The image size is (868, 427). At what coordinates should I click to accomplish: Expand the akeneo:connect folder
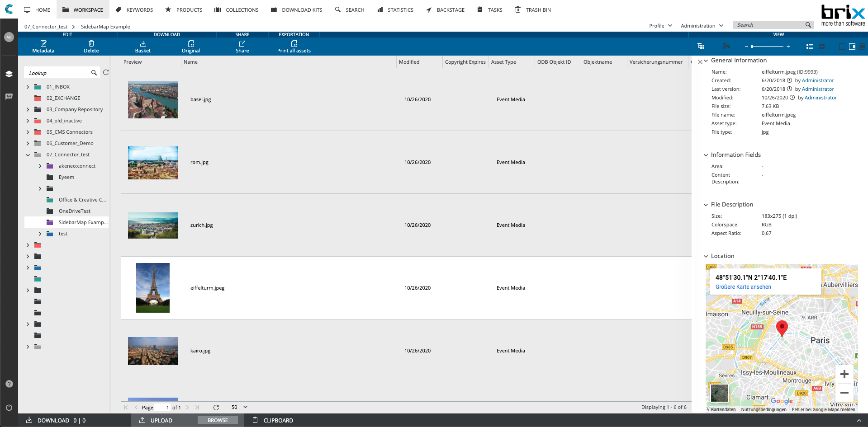pyautogui.click(x=40, y=166)
